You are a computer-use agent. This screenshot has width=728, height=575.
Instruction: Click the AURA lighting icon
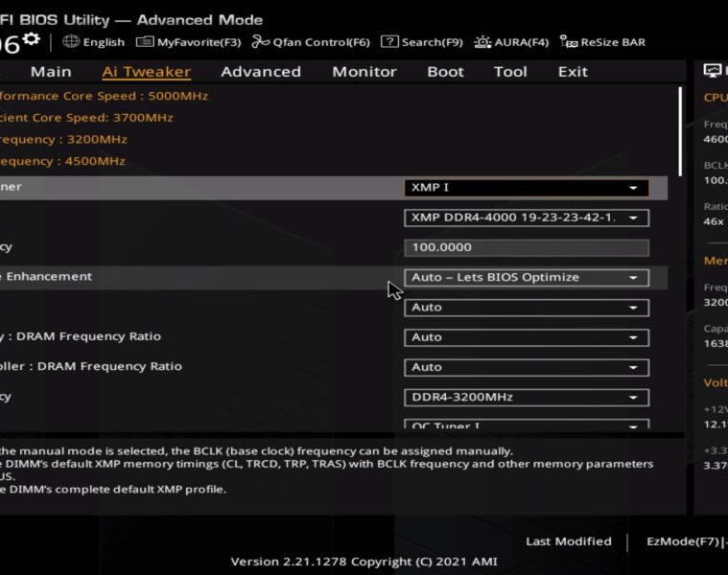pyautogui.click(x=482, y=42)
